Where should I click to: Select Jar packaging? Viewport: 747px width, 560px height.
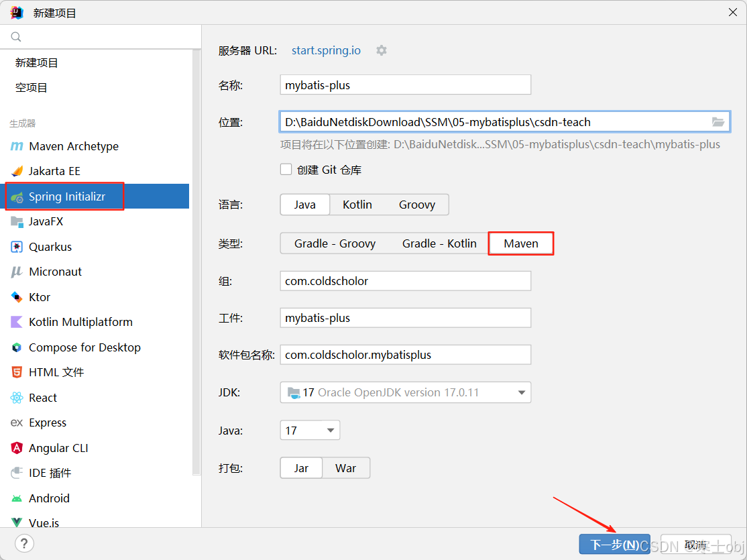click(301, 468)
